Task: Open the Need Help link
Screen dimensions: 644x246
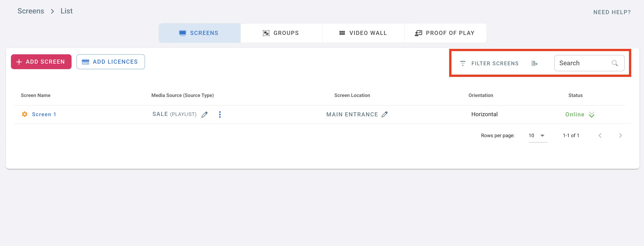Action: click(612, 12)
